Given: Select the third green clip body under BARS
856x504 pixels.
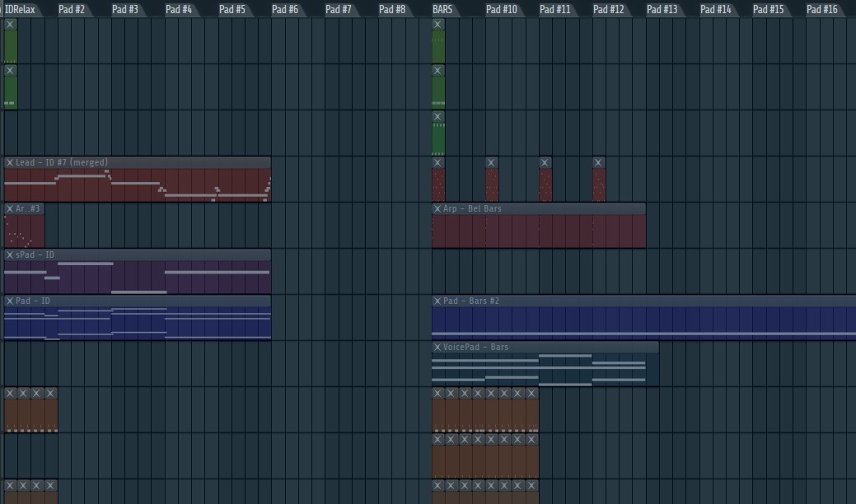Looking at the screenshot, I should [438, 138].
